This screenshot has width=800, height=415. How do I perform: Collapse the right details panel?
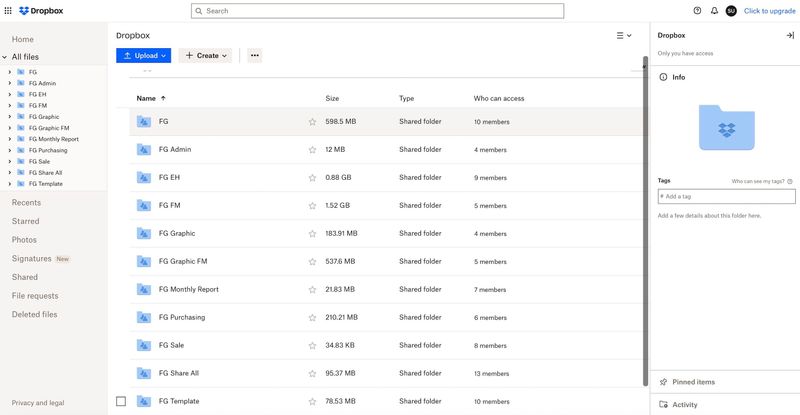click(x=790, y=35)
